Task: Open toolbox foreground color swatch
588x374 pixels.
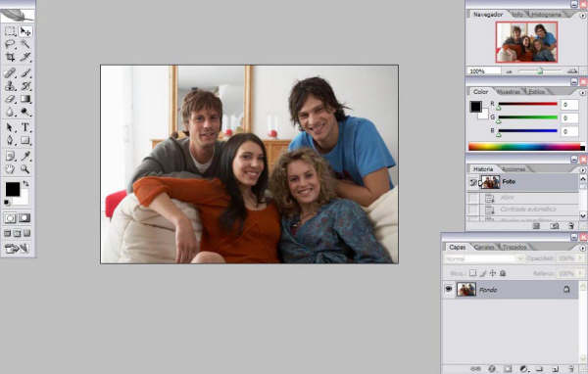Action: (x=13, y=189)
